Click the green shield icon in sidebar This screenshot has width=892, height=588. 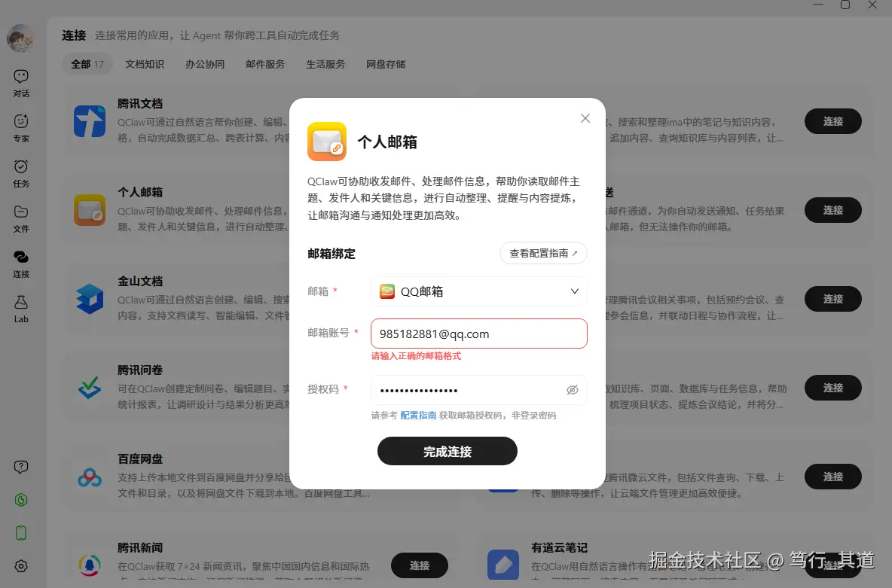pyautogui.click(x=21, y=500)
